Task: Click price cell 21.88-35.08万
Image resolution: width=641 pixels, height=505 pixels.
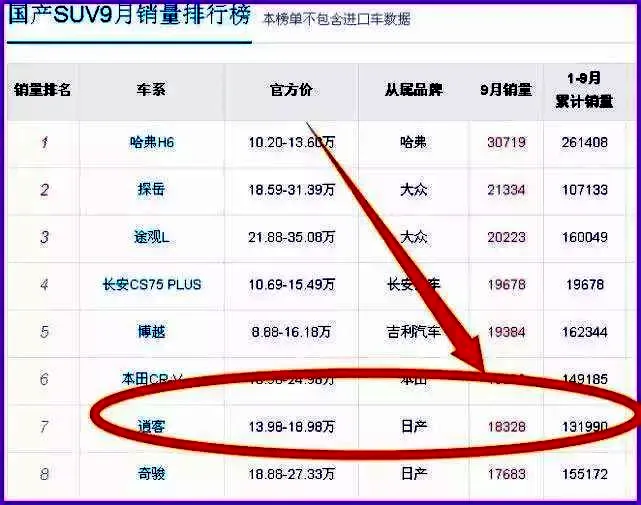Action: point(291,237)
